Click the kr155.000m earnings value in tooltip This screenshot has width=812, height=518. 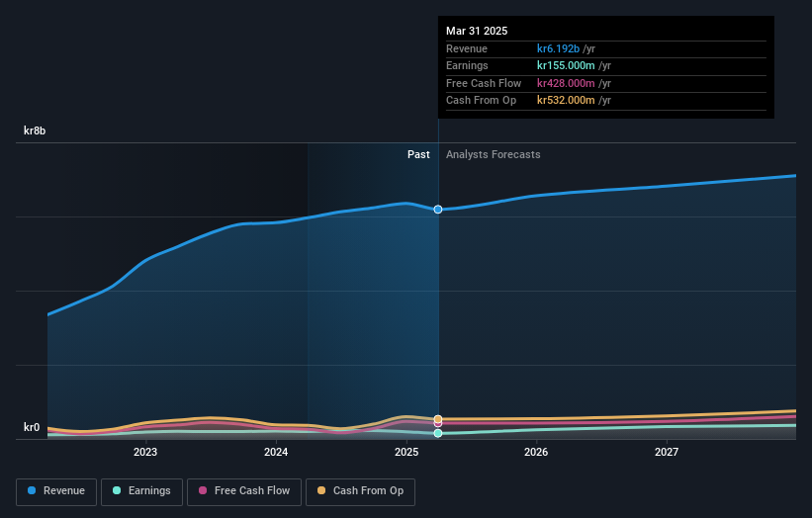pos(566,65)
